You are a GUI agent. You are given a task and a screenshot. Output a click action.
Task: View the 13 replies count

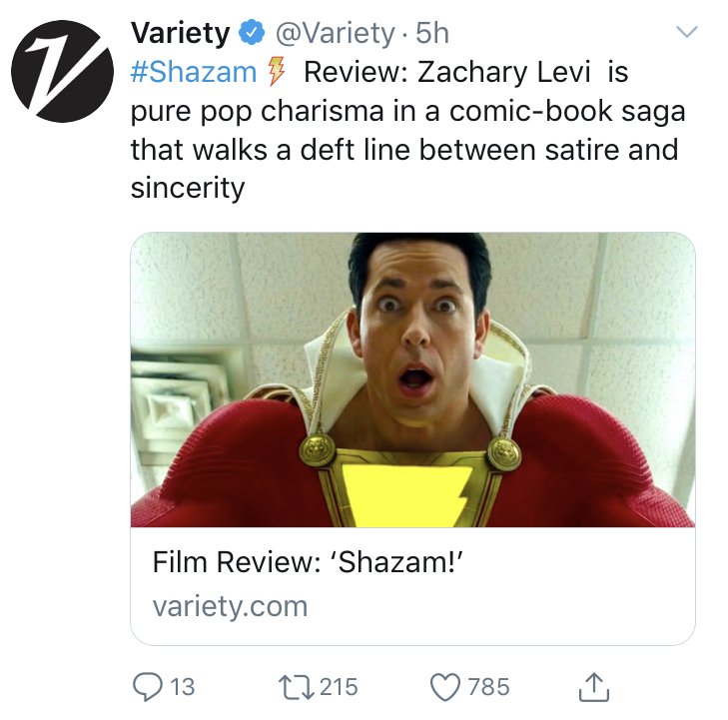(183, 687)
